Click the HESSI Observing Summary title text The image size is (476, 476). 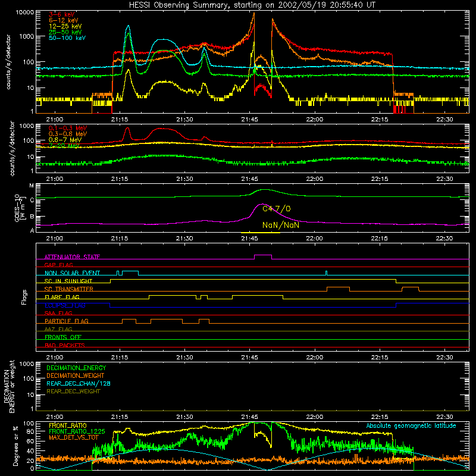[x=252, y=5]
